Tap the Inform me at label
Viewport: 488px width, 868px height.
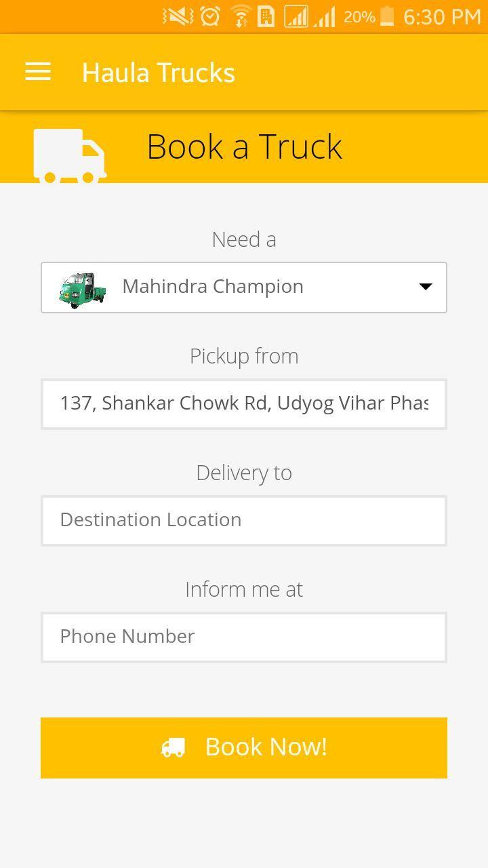click(244, 589)
